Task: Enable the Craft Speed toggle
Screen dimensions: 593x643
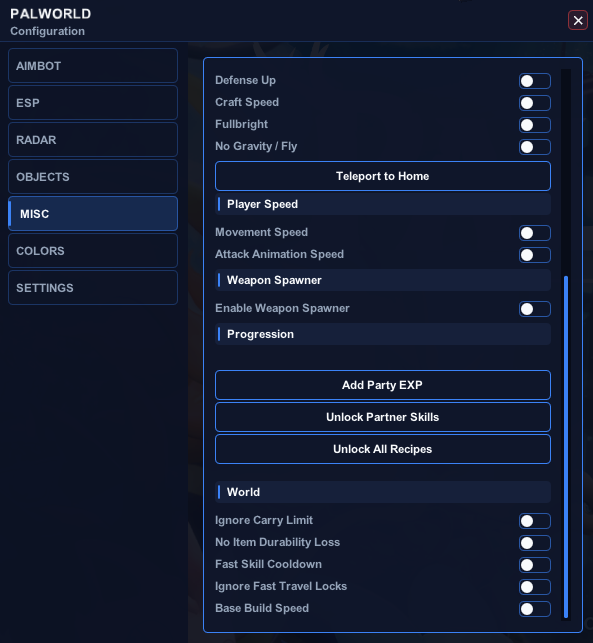Action: click(534, 103)
